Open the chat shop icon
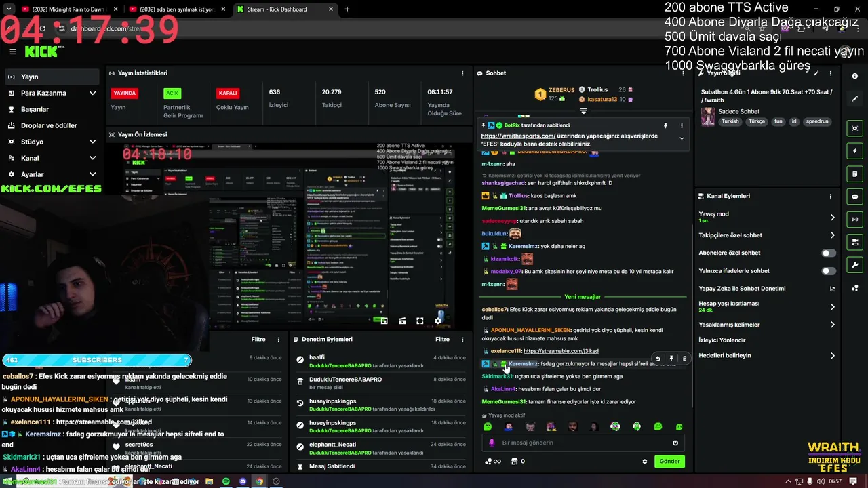868x488 pixels. (x=514, y=462)
